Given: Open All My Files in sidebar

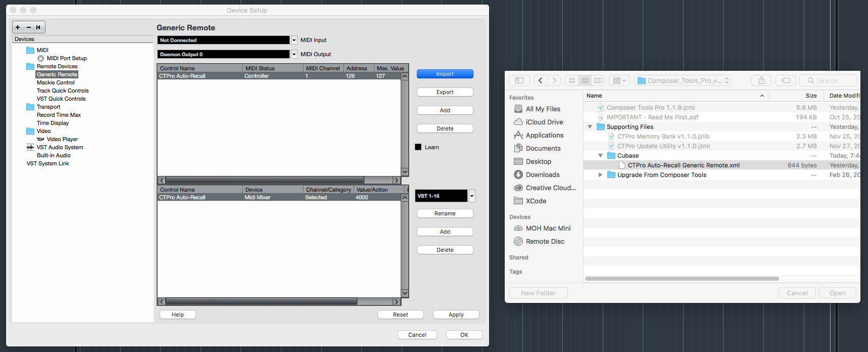Looking at the screenshot, I should 543,109.
